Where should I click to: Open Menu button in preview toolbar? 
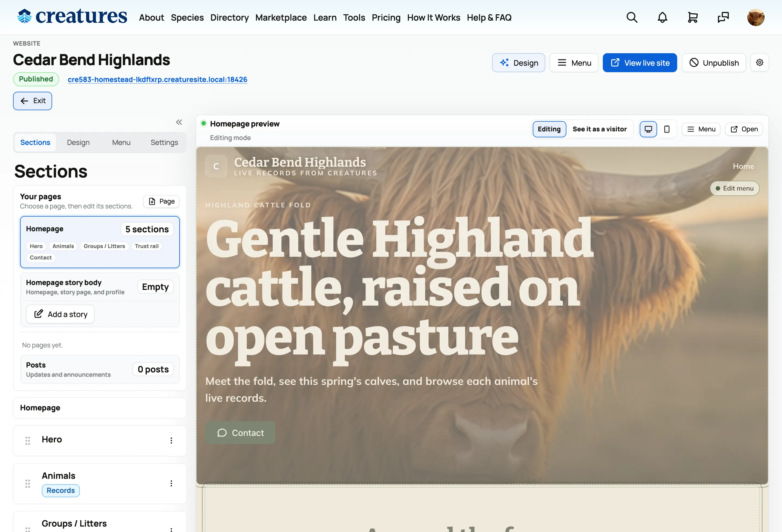[701, 129]
